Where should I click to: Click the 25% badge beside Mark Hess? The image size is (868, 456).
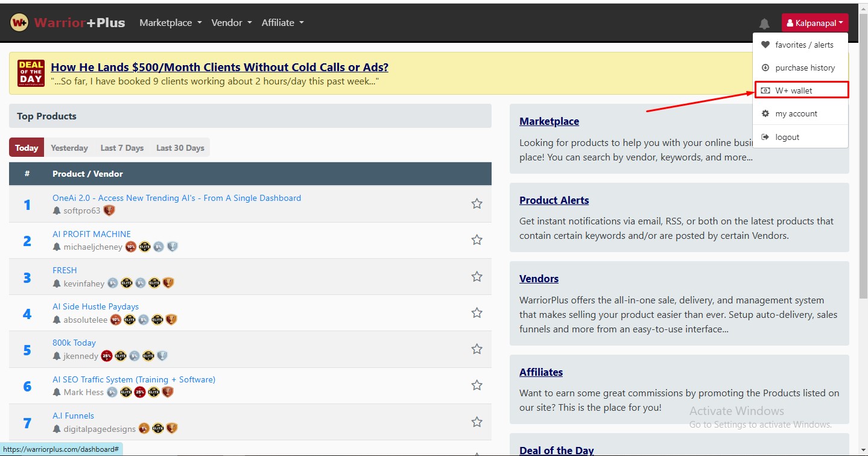click(140, 392)
